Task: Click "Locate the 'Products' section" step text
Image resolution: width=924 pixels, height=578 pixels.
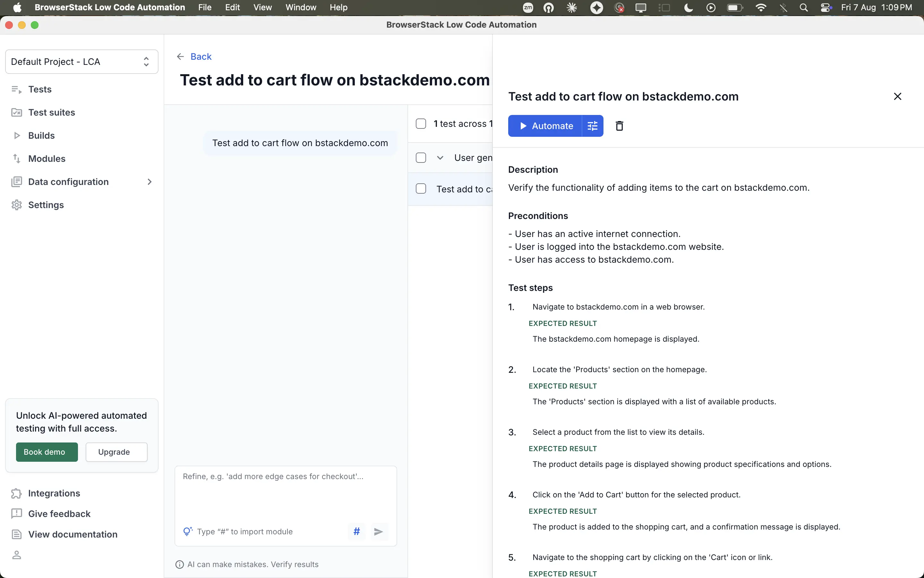Action: point(620,369)
